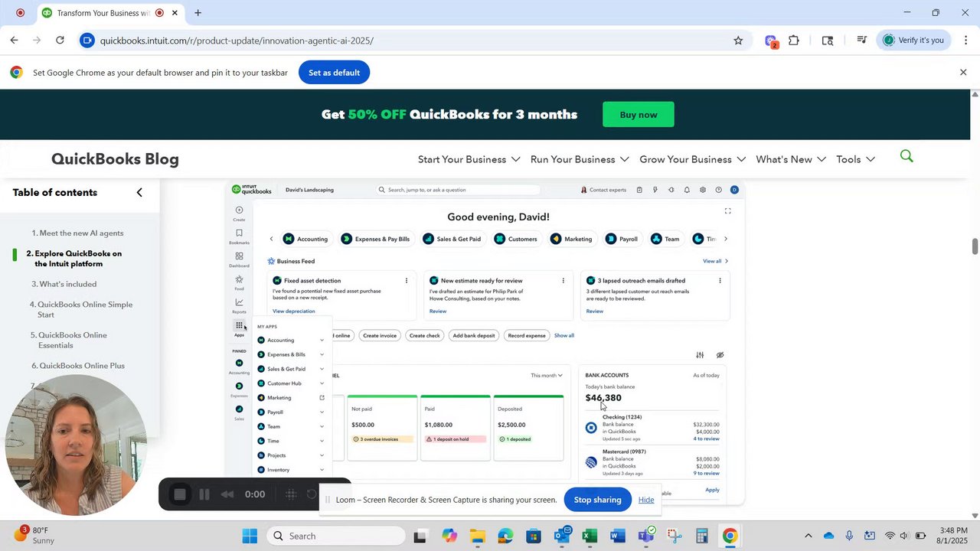Image resolution: width=980 pixels, height=551 pixels.
Task: Open the Reports icon in QuickBooks sidebar
Action: (x=239, y=302)
